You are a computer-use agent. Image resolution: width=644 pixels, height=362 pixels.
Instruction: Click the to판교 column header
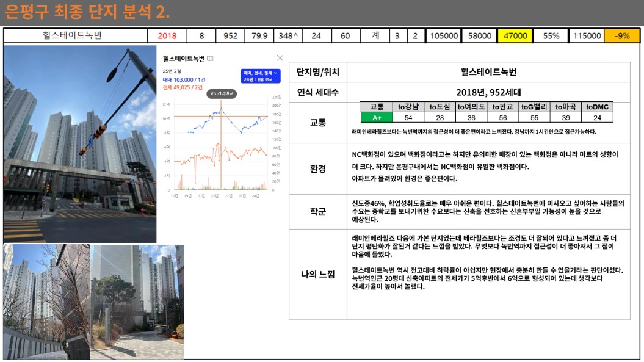coord(503,107)
